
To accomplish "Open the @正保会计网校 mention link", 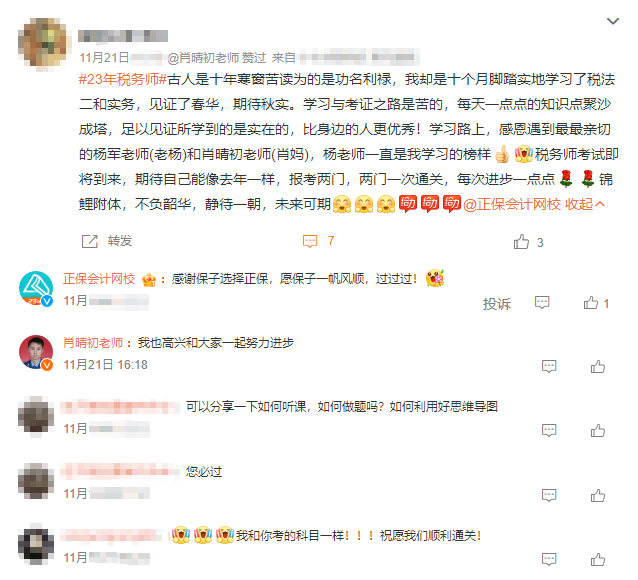I will [x=511, y=204].
